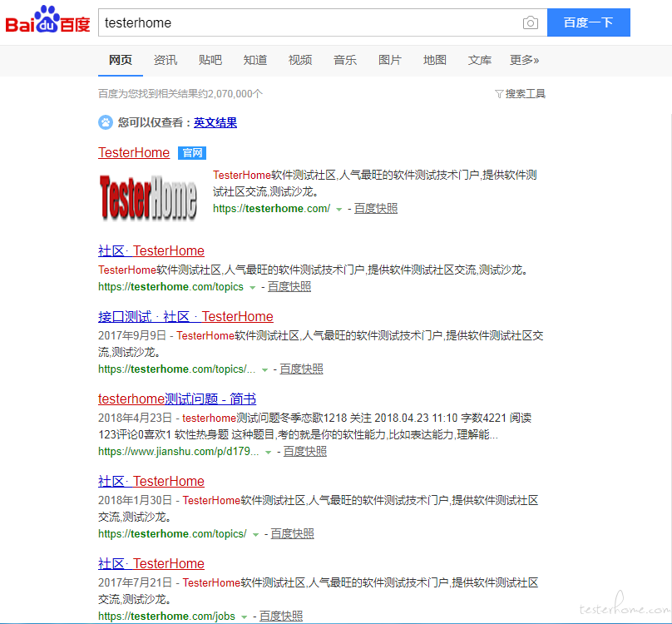Switch to the 视频 tab

click(x=300, y=60)
